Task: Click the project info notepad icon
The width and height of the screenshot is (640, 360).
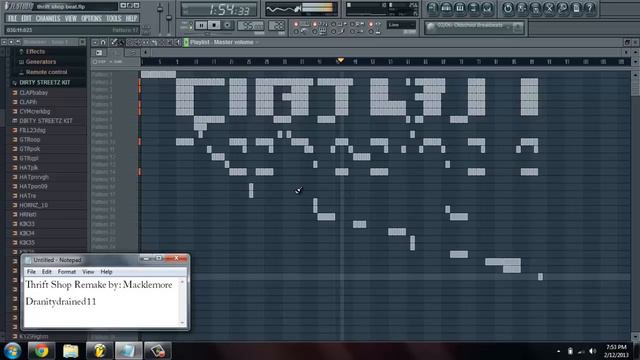Action: (576, 8)
